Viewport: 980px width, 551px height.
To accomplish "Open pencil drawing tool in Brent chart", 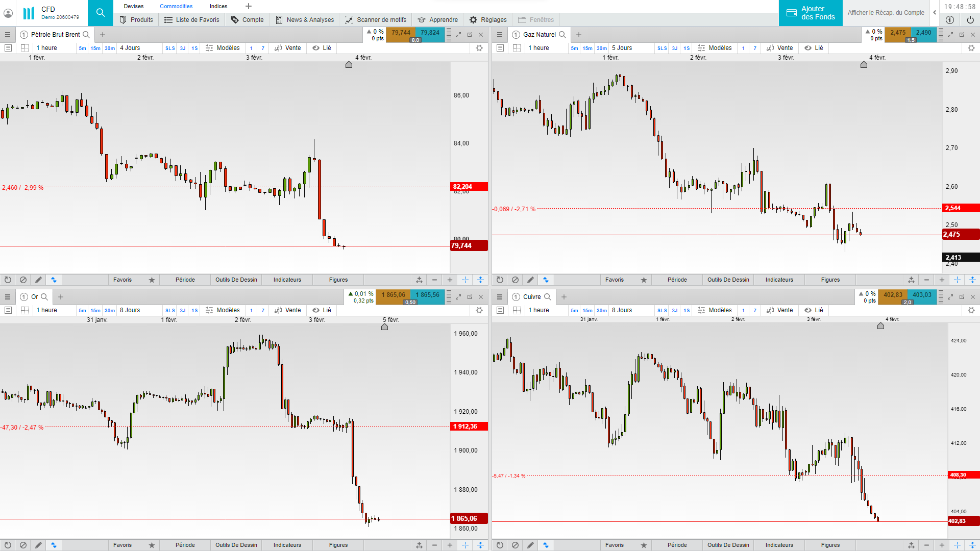I will coord(38,280).
